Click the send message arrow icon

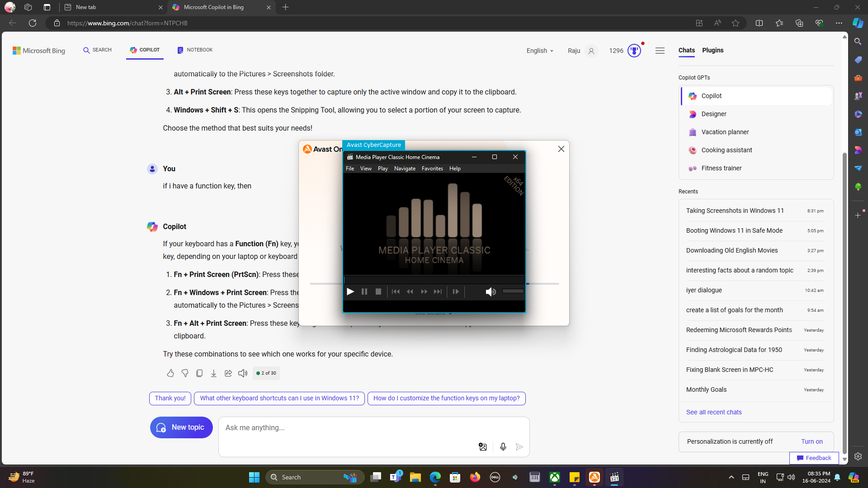tap(519, 447)
